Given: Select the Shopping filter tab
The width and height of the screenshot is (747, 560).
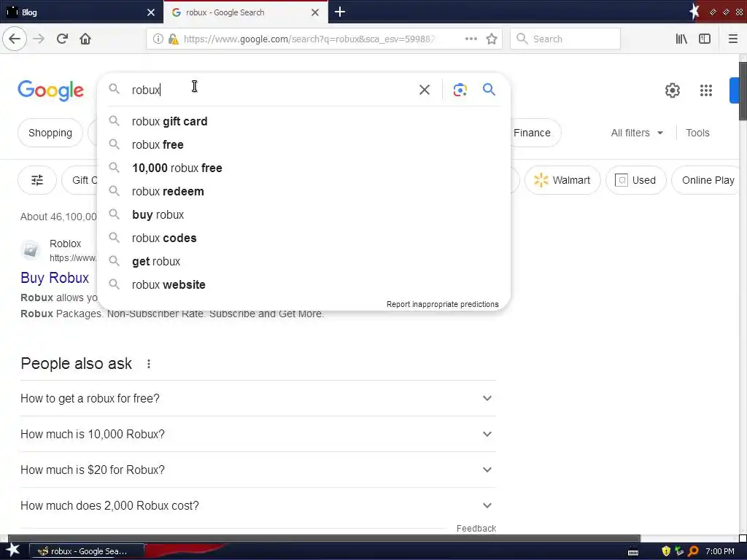Looking at the screenshot, I should pos(50,133).
